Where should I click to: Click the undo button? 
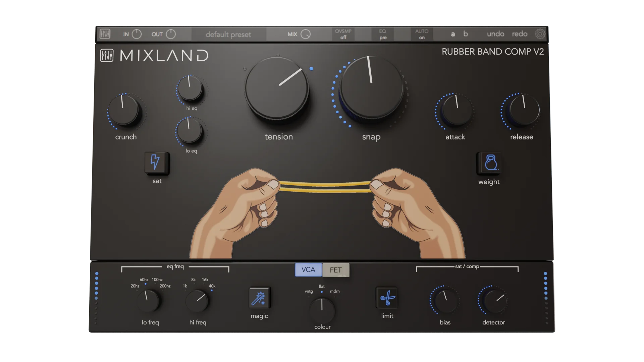click(x=495, y=34)
